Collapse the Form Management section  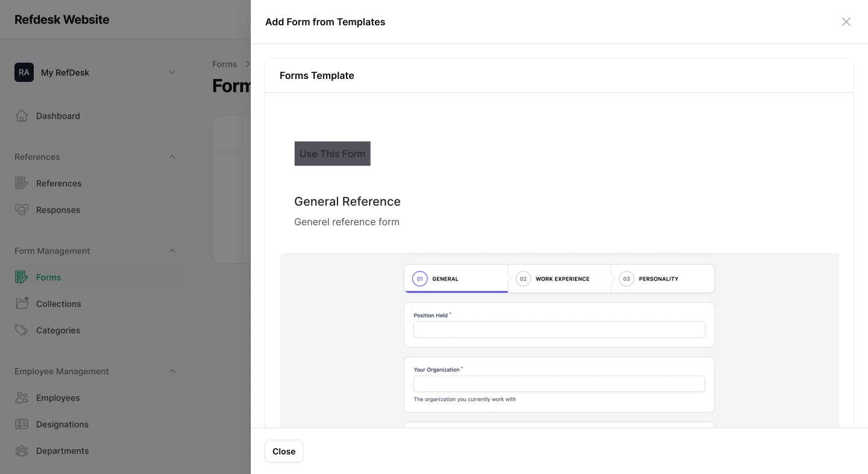tap(172, 251)
